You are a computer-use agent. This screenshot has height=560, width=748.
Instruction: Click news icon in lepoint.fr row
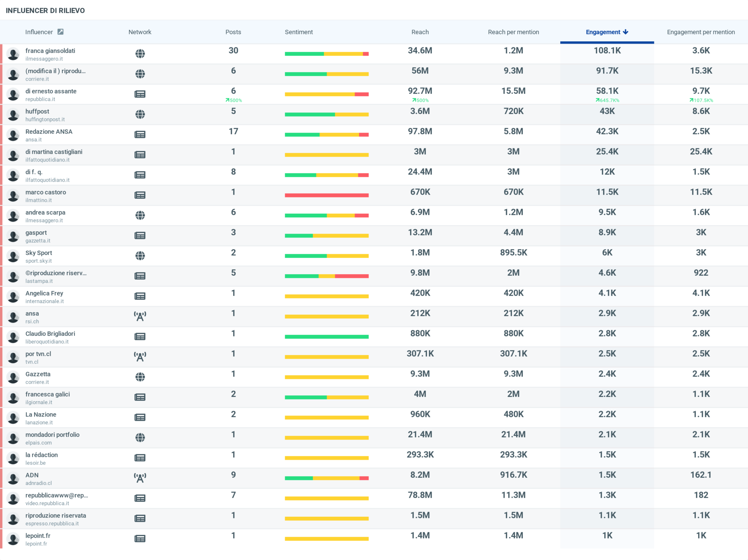click(x=140, y=539)
